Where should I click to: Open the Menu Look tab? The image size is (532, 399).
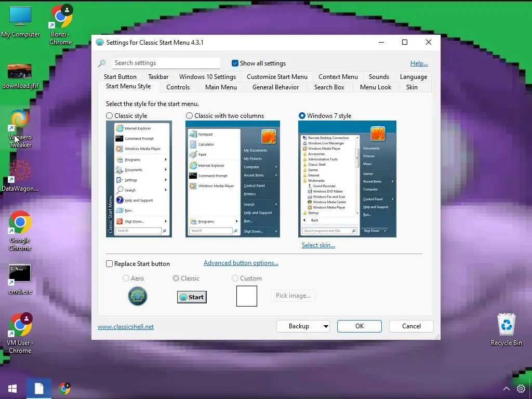pyautogui.click(x=375, y=87)
